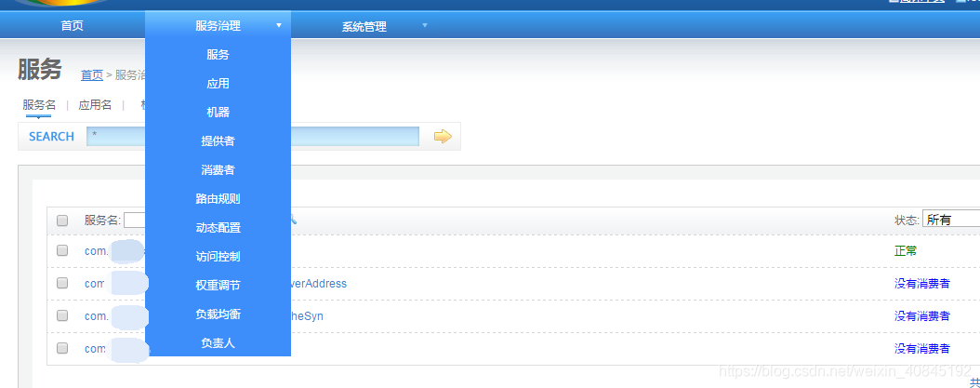Choose 路由规则 in the dropdown menu
Image resolution: width=980 pixels, height=388 pixels.
[x=218, y=199]
